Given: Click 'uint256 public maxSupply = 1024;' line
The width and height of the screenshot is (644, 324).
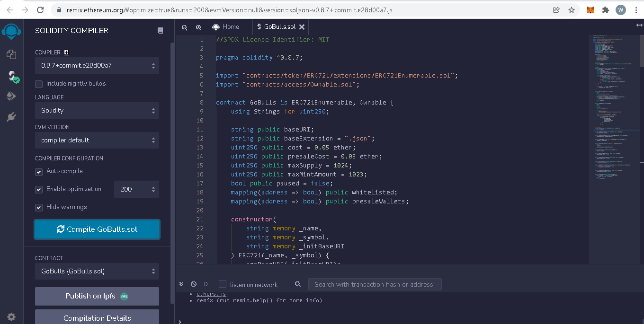Looking at the screenshot, I should (291, 165).
